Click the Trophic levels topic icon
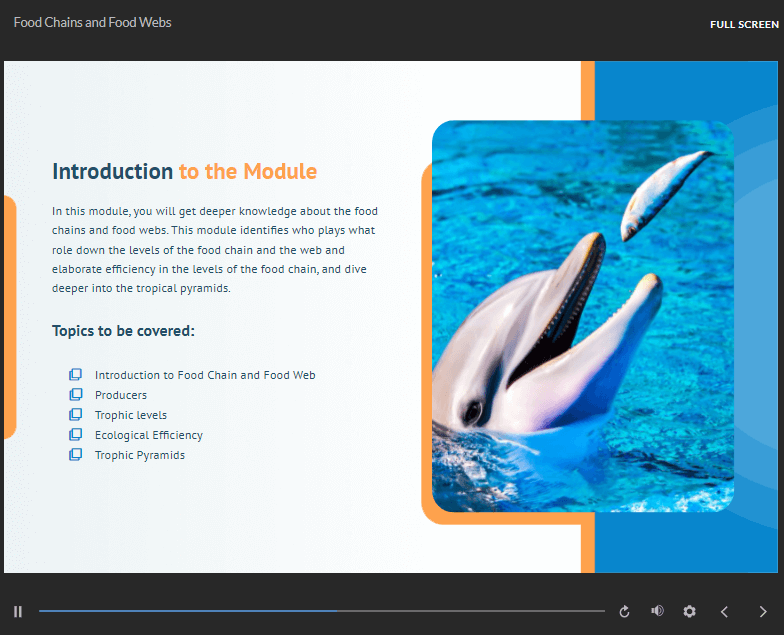This screenshot has width=784, height=635. click(x=75, y=415)
